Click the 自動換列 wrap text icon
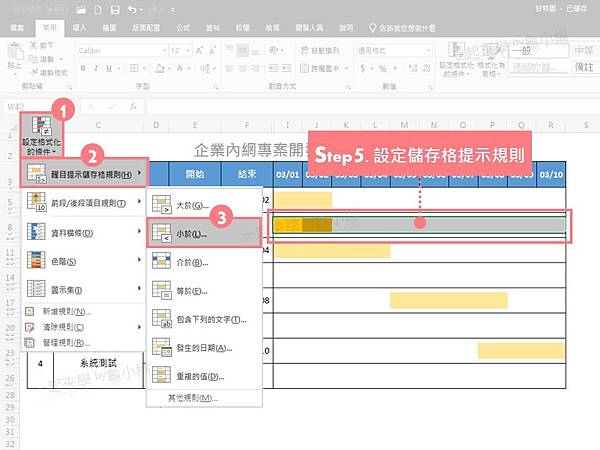 click(x=304, y=51)
